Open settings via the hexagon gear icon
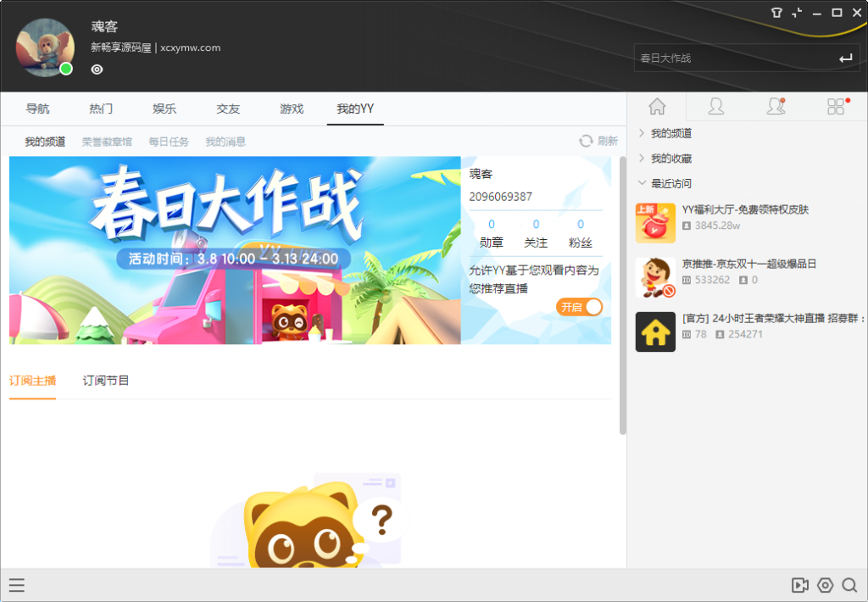 coord(824,585)
